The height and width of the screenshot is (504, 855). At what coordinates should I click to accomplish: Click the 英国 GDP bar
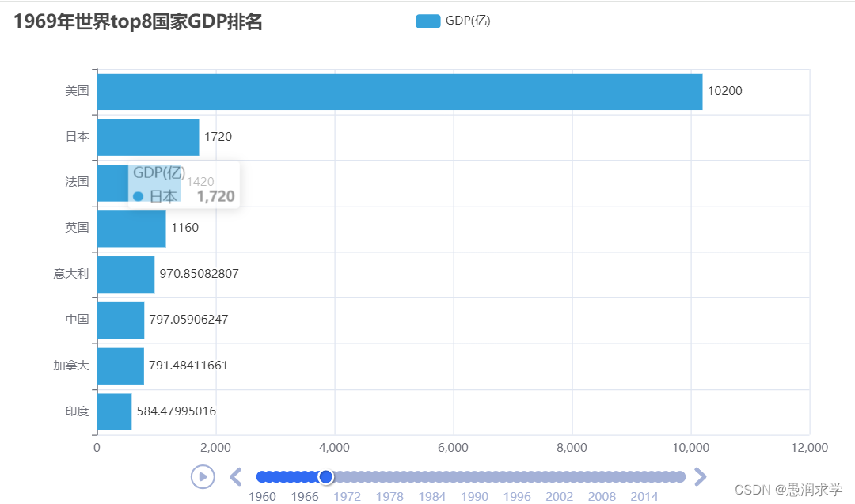coord(131,229)
